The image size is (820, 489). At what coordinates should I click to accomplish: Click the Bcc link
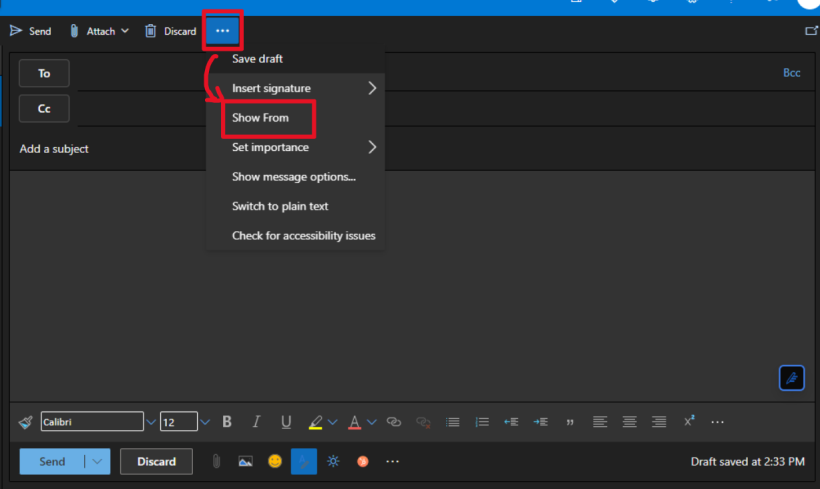coord(791,73)
